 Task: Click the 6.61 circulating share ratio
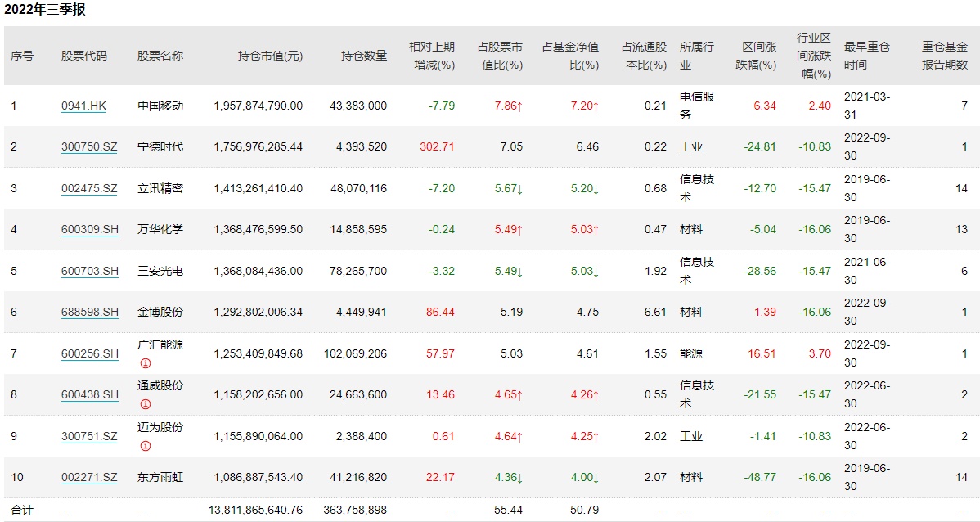click(x=655, y=312)
